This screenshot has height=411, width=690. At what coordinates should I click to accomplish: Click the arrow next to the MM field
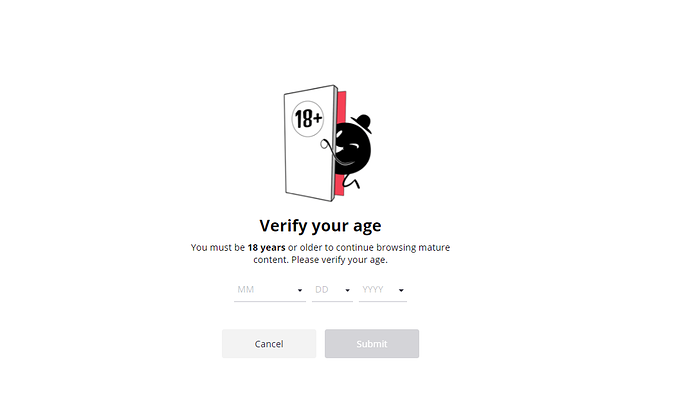(300, 291)
